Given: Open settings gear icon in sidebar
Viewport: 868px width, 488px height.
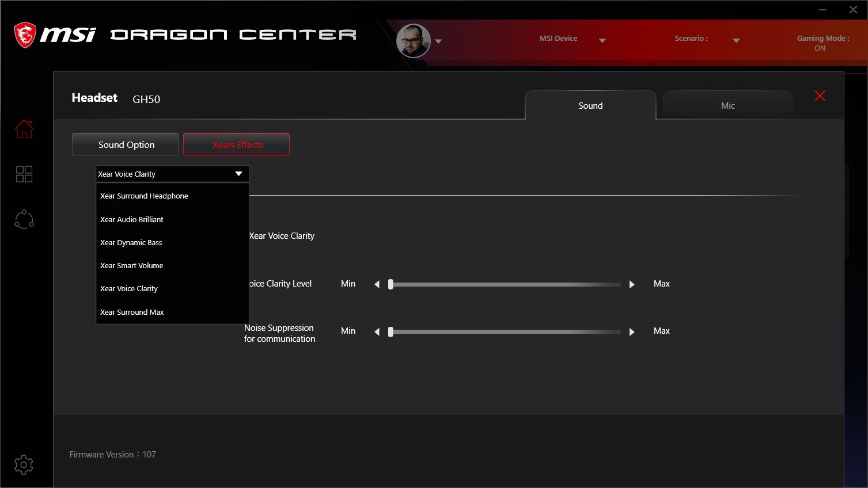Looking at the screenshot, I should point(24,464).
